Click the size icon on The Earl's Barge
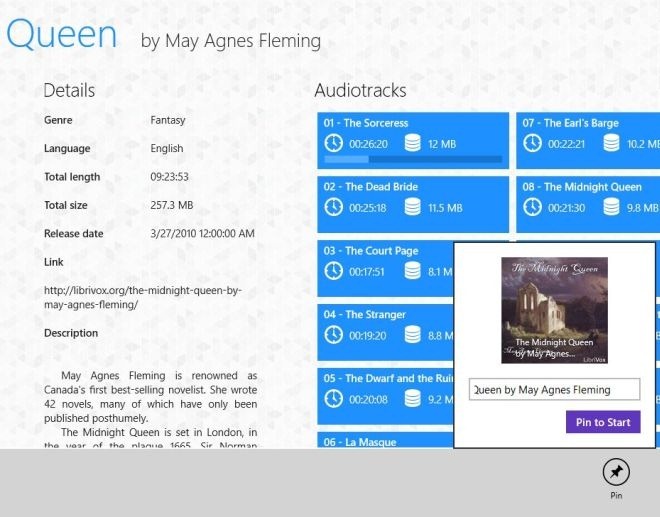This screenshot has height=517, width=660. (611, 143)
